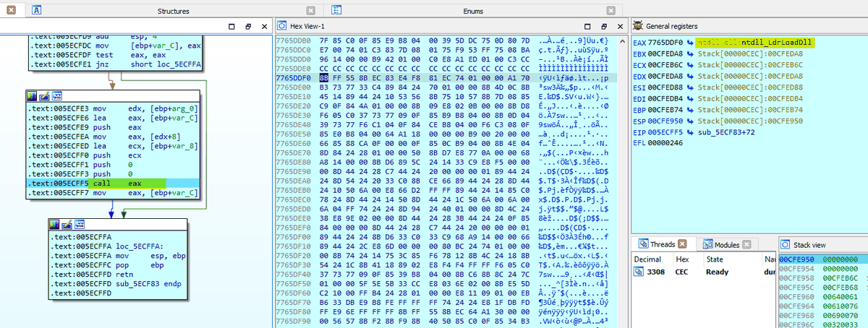Click the selected 8B byte in hex view
This screenshot has height=328, width=868.
tap(324, 76)
